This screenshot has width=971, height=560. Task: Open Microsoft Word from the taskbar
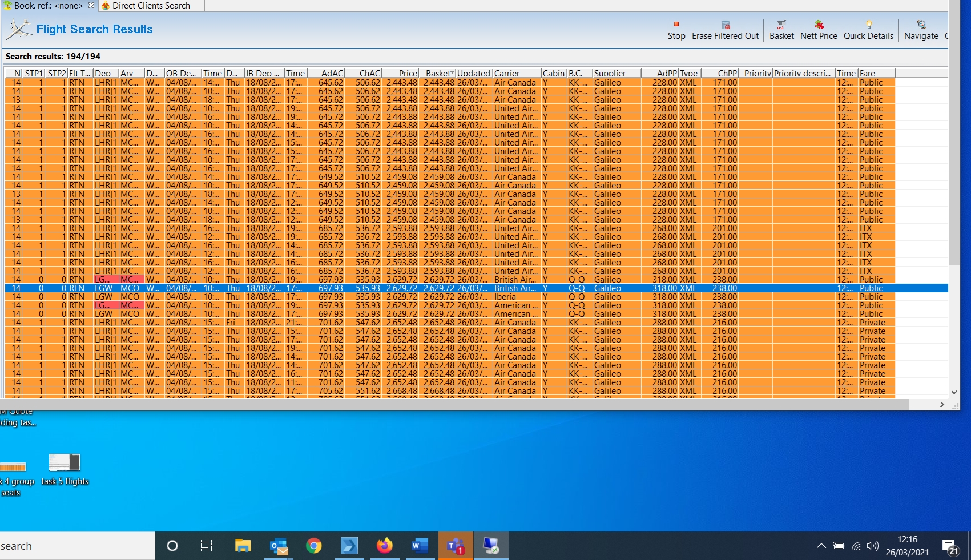[x=420, y=546]
